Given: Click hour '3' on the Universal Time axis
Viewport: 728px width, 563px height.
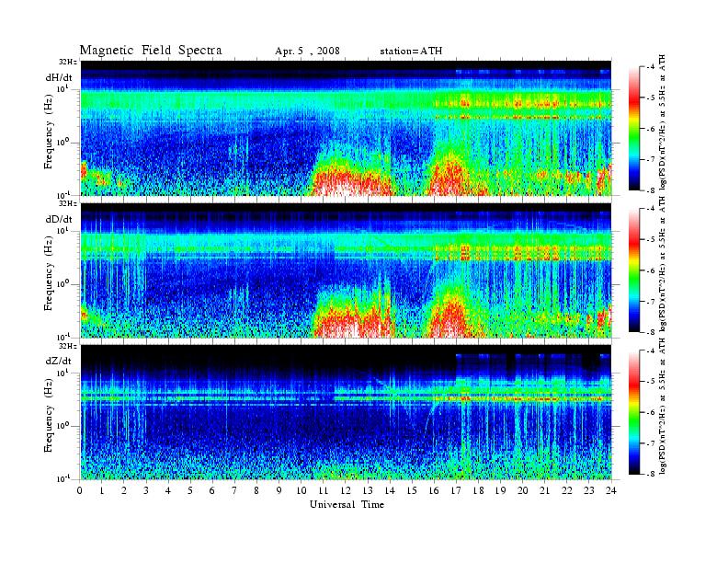Looking at the screenshot, I should point(146,490).
